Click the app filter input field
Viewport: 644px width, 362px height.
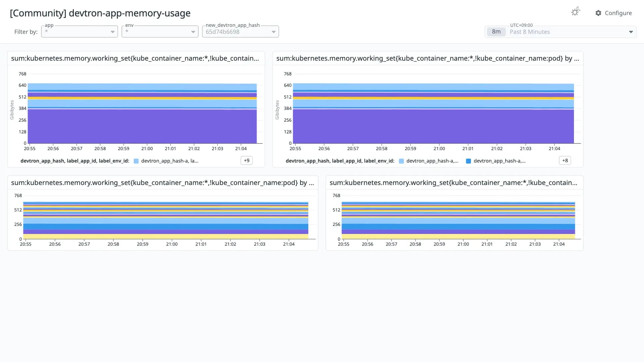pos(79,32)
